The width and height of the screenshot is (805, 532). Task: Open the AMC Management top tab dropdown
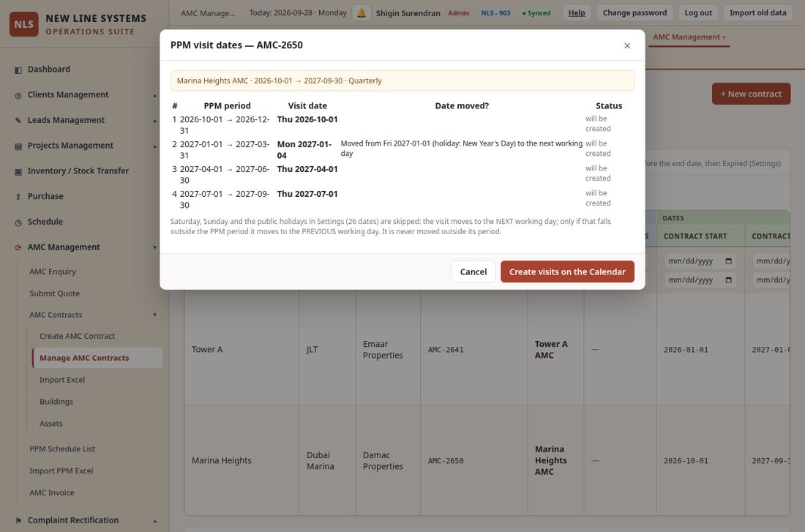click(x=689, y=37)
